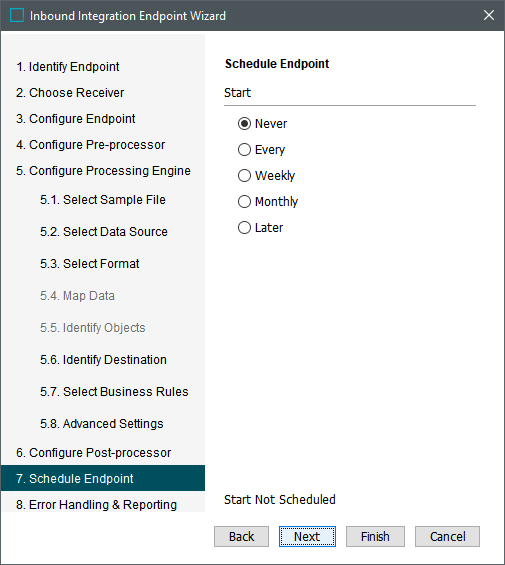Navigate to 5.8 Advanced Settings
The width and height of the screenshot is (505, 565).
point(102,424)
